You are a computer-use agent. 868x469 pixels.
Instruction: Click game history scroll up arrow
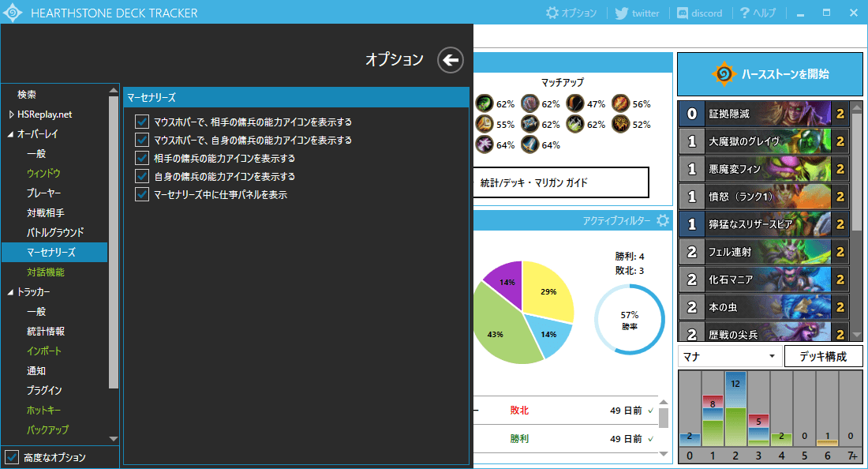(663, 403)
